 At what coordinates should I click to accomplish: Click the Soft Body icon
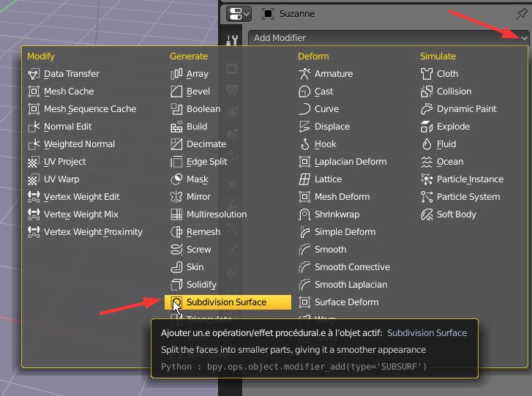(427, 214)
